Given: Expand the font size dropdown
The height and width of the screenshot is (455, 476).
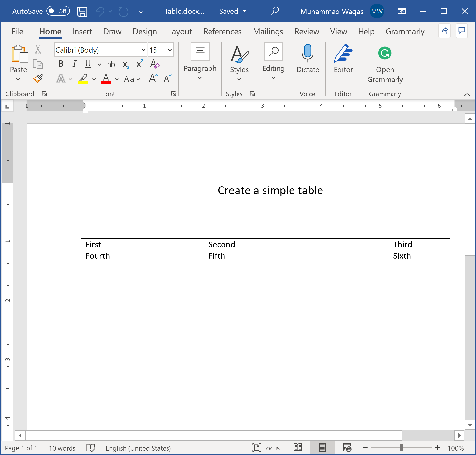Looking at the screenshot, I should 170,50.
